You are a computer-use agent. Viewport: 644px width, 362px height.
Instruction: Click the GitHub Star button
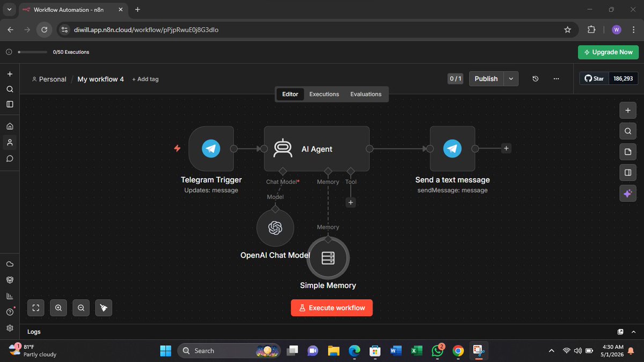pyautogui.click(x=594, y=79)
